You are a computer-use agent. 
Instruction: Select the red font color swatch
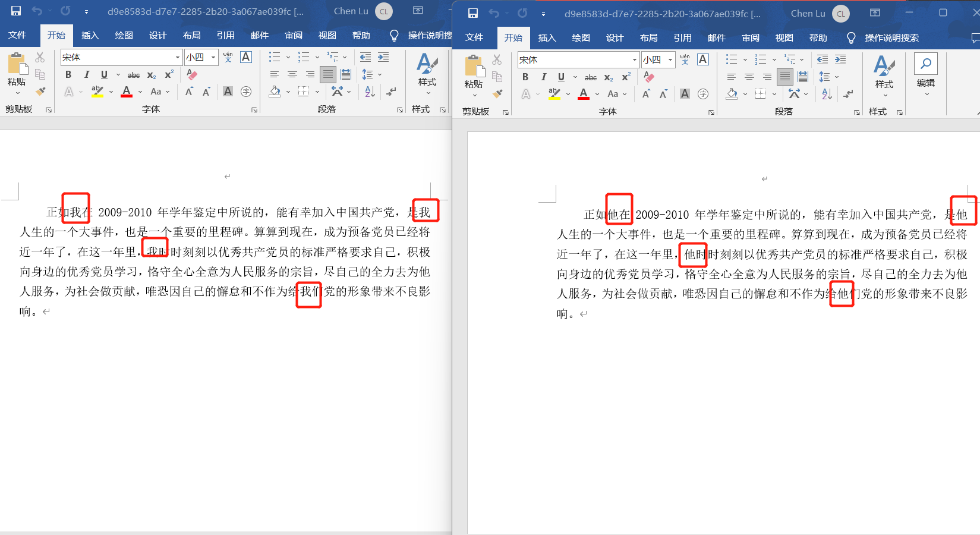(127, 91)
